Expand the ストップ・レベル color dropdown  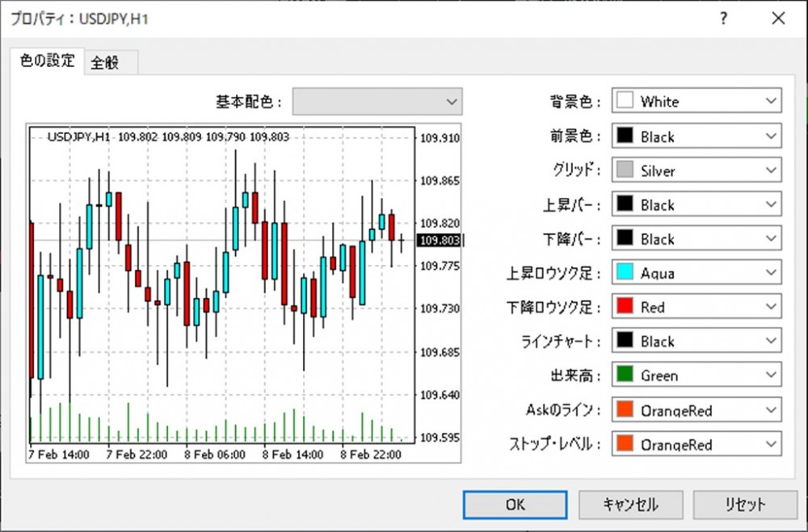coord(696,444)
